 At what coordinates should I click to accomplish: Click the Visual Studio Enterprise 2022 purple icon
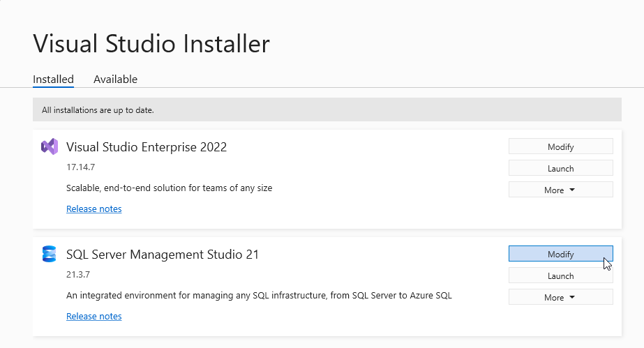[49, 146]
